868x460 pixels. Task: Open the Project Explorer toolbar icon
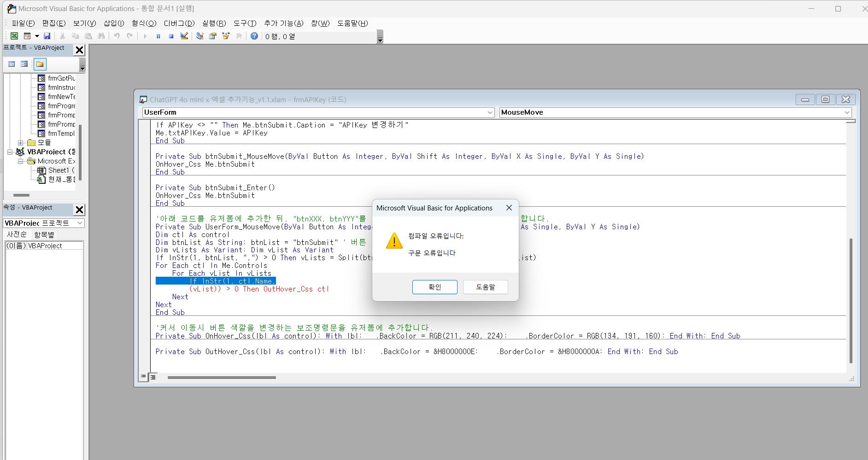[200, 36]
